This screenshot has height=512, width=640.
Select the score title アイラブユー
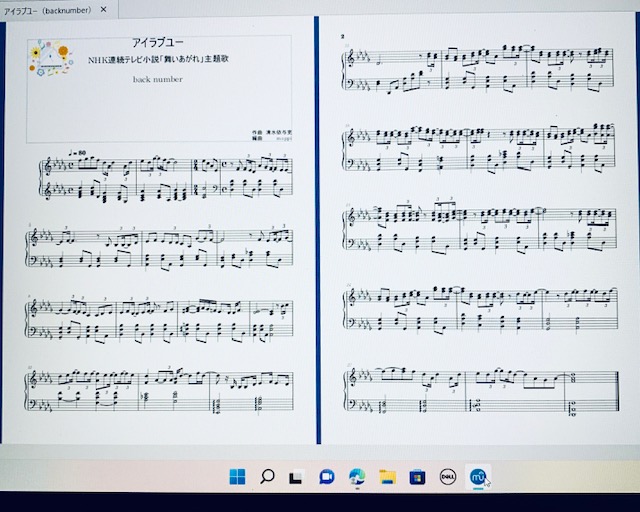click(x=158, y=42)
